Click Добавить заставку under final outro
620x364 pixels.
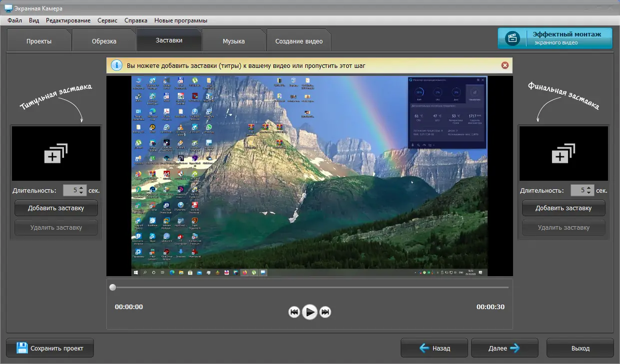[x=564, y=208]
